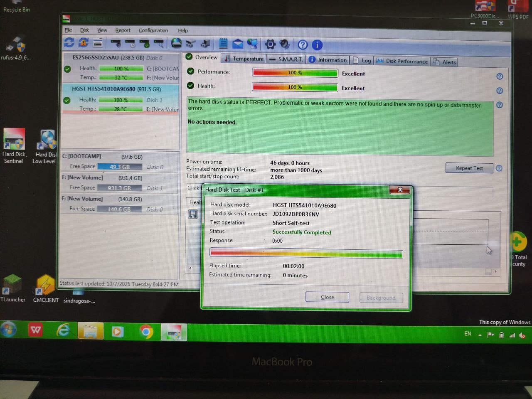The height and width of the screenshot is (399, 532).
Task: Click the disk with magnifier toolbar icon
Action: tap(159, 43)
